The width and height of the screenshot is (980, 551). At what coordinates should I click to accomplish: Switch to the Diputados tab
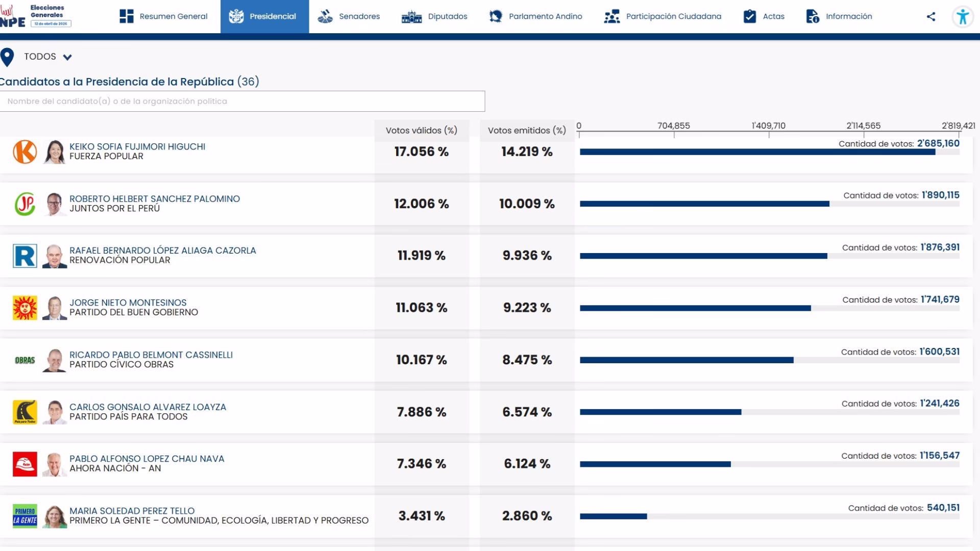coord(434,16)
